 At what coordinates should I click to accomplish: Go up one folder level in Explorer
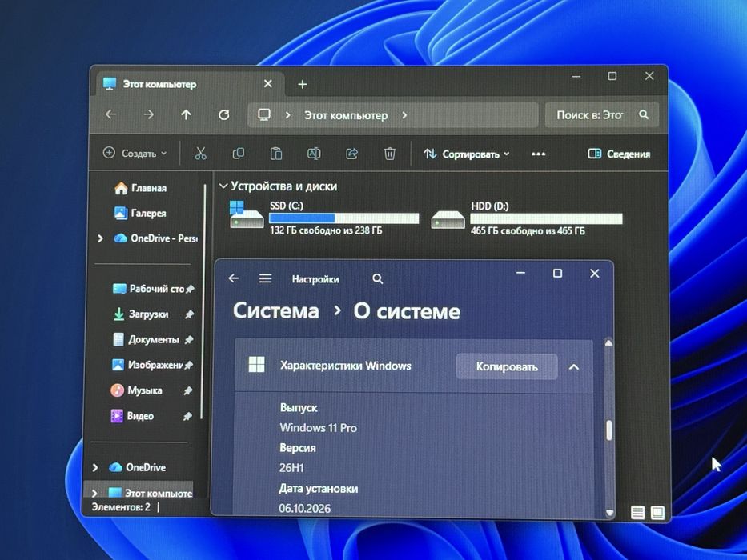pyautogui.click(x=186, y=114)
